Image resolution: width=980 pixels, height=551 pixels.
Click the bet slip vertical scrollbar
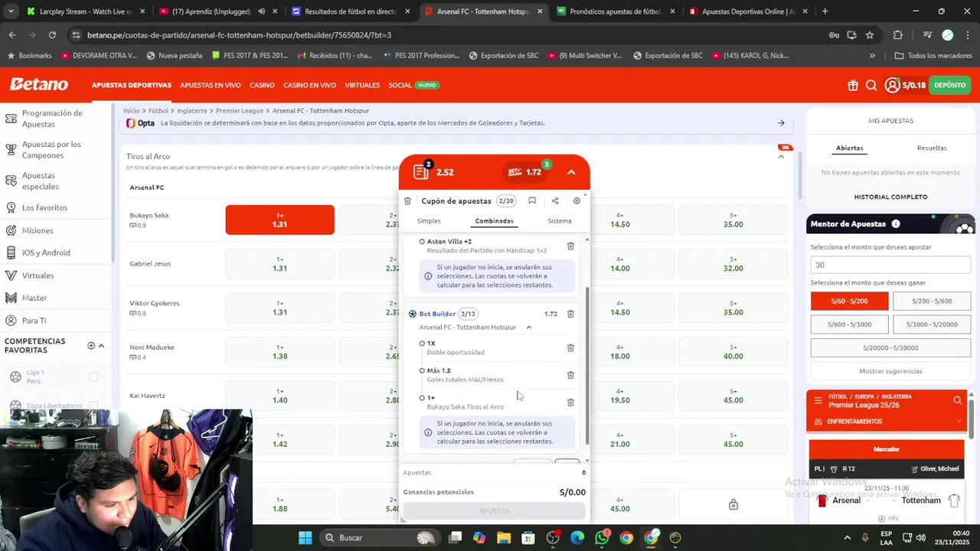587,366
